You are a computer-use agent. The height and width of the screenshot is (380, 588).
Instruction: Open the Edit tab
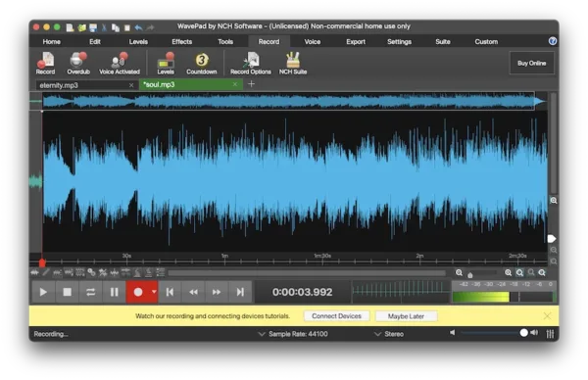(95, 41)
